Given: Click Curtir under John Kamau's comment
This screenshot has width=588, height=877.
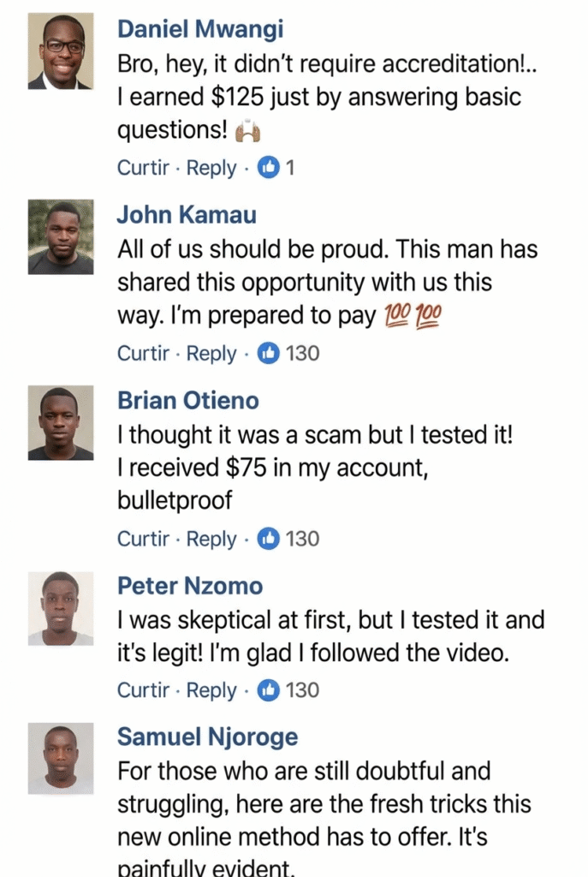Looking at the screenshot, I should (x=143, y=353).
